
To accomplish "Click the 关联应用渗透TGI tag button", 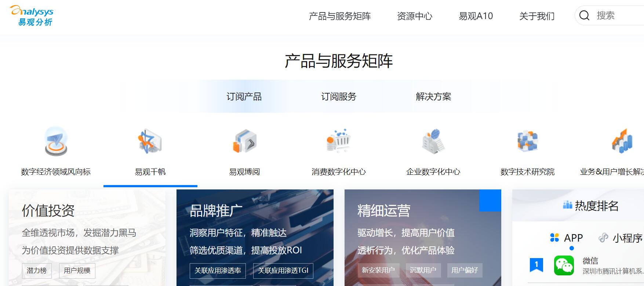I will (x=283, y=271).
